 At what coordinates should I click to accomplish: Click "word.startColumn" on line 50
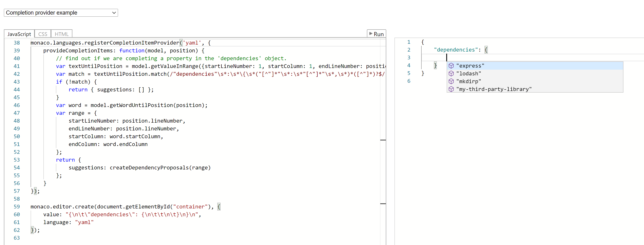click(x=135, y=136)
